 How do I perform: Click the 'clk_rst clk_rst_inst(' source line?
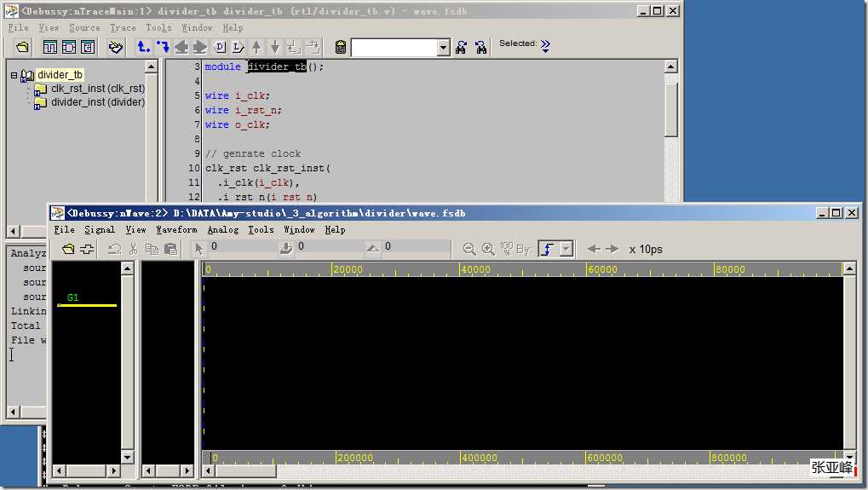click(268, 168)
